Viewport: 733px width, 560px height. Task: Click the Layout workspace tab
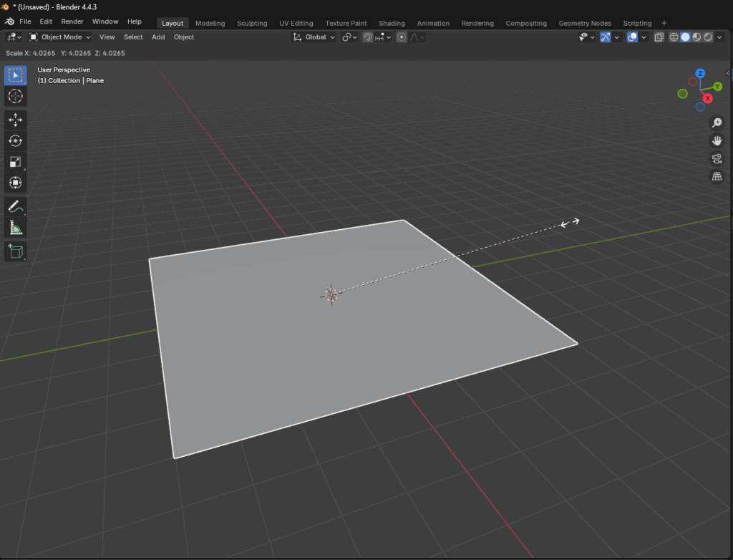pyautogui.click(x=173, y=24)
